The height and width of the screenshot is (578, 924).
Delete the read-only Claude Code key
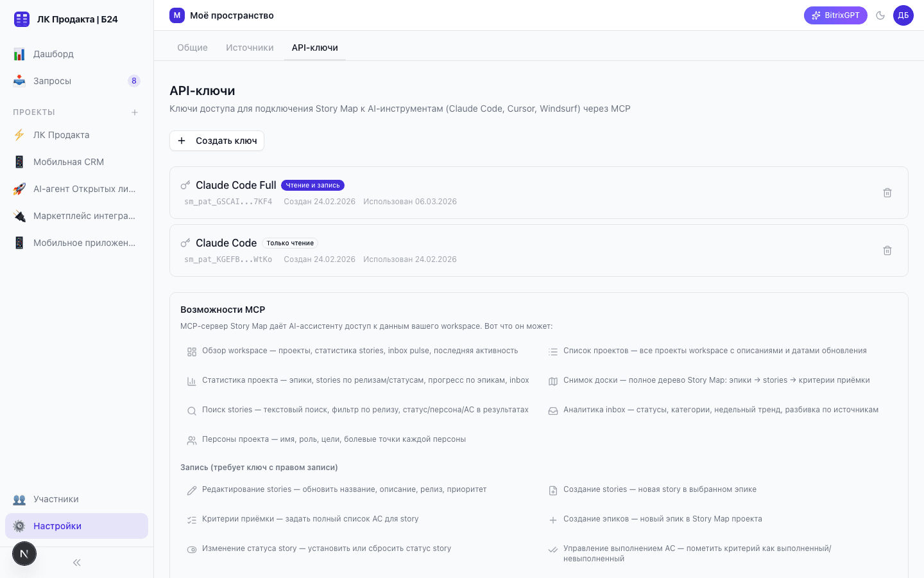[x=887, y=250]
